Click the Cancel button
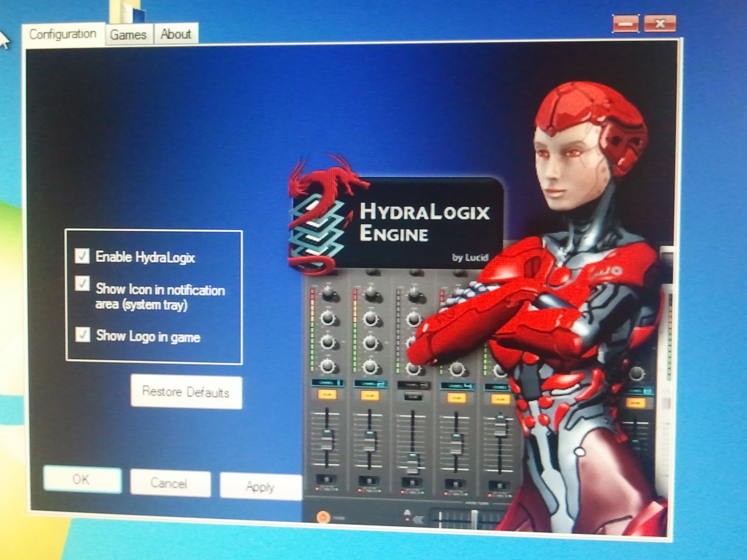Screen dimensions: 747x560 (170, 483)
